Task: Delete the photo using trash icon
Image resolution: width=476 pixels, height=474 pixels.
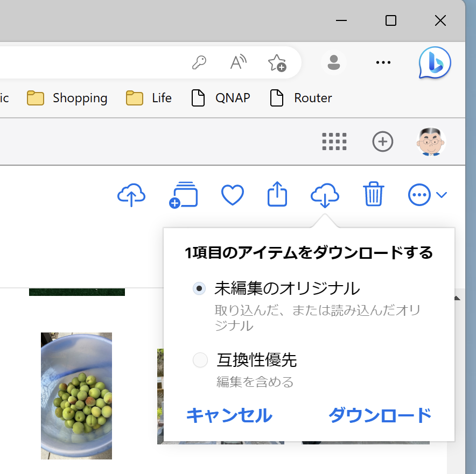Action: [374, 194]
